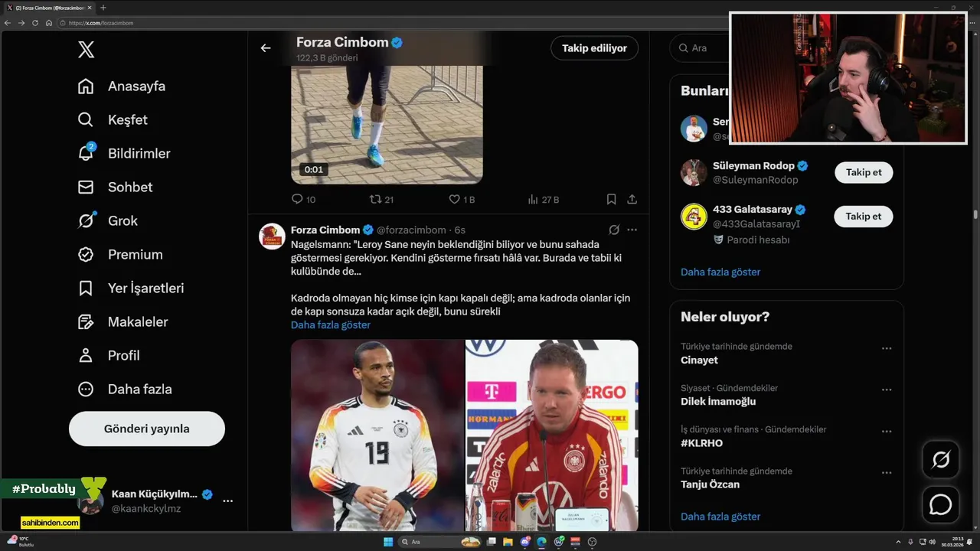The image size is (980, 551).
Task: Open #KLRHO trending topic
Action: pos(701,442)
